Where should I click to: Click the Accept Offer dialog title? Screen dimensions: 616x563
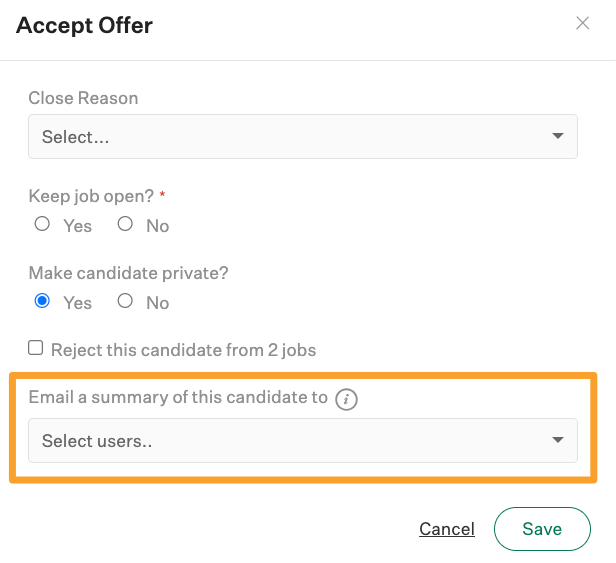[x=84, y=25]
